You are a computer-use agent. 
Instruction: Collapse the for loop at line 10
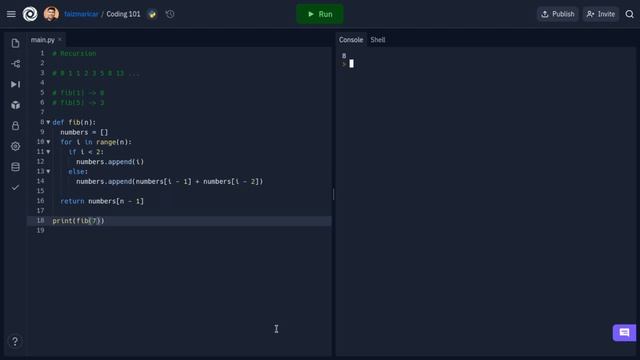[48, 142]
